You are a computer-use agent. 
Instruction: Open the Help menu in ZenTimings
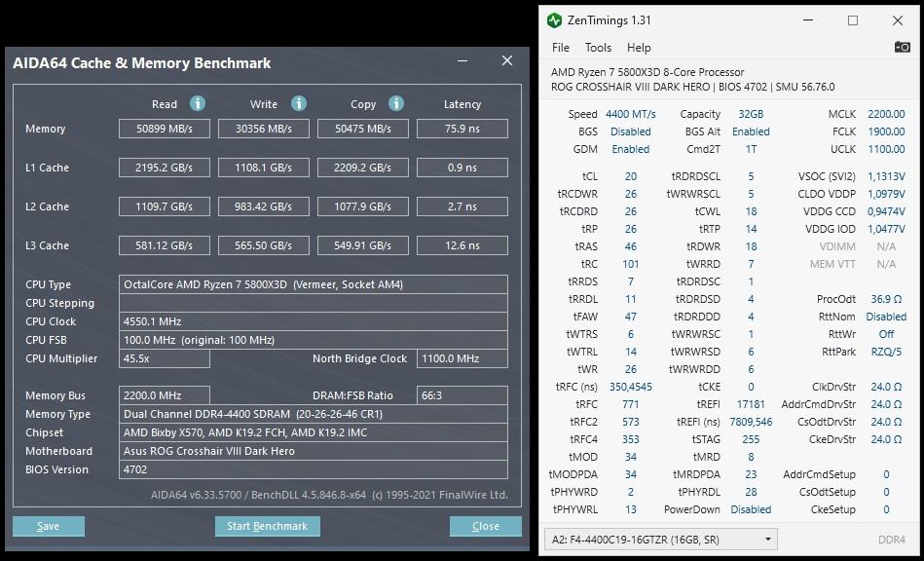coord(639,48)
